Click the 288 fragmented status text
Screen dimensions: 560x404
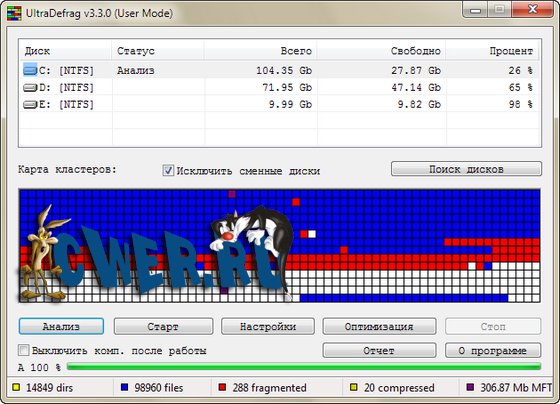[269, 388]
